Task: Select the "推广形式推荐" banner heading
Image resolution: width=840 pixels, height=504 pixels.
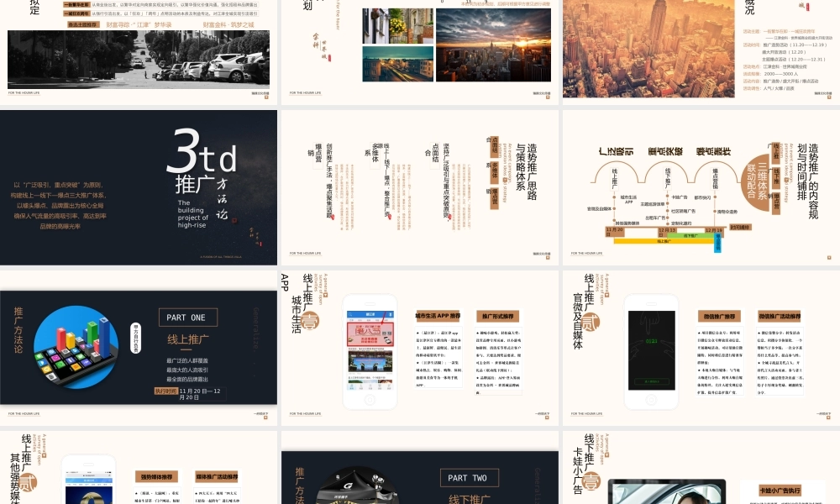Action: [498, 315]
